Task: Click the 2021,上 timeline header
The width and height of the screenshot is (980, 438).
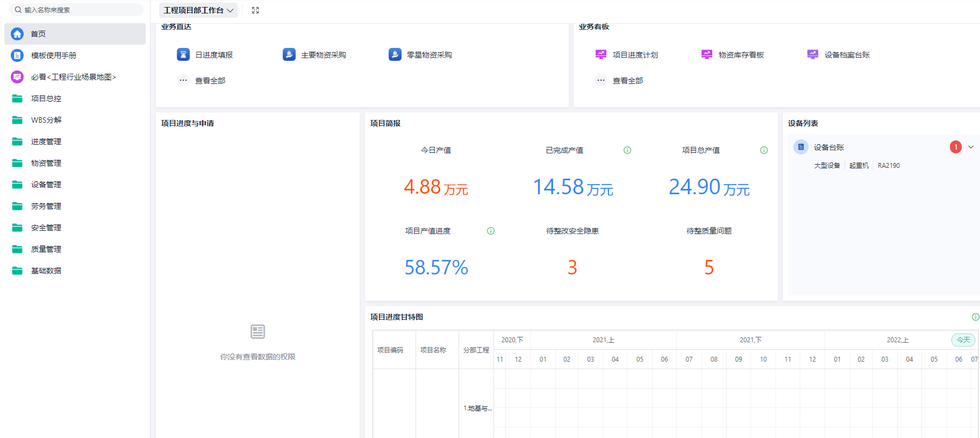Action: click(x=603, y=340)
